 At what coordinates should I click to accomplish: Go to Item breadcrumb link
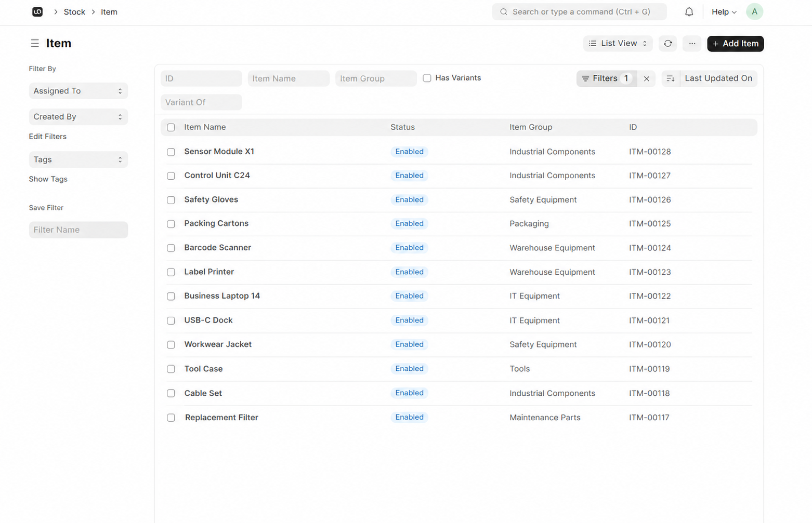tap(109, 12)
